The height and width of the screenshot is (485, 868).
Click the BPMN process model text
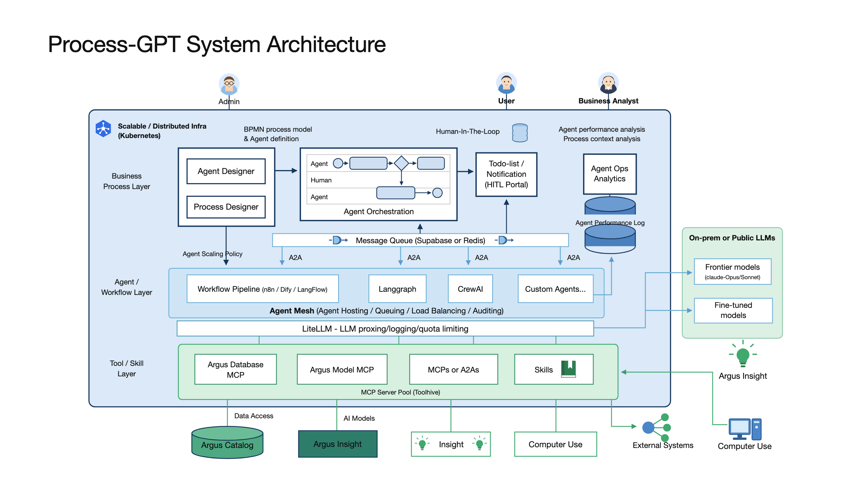(x=278, y=134)
